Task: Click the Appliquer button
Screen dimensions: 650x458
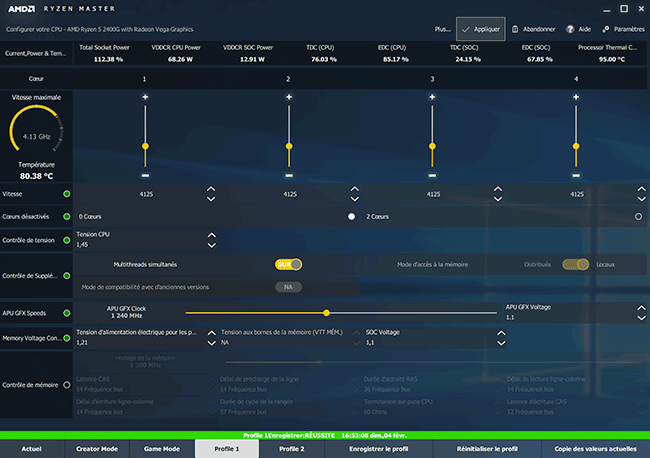Action: (x=480, y=30)
